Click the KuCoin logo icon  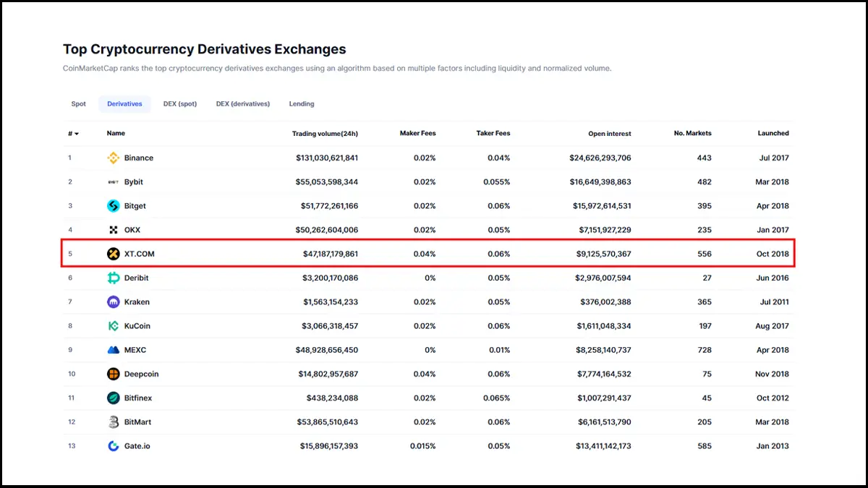(x=113, y=326)
